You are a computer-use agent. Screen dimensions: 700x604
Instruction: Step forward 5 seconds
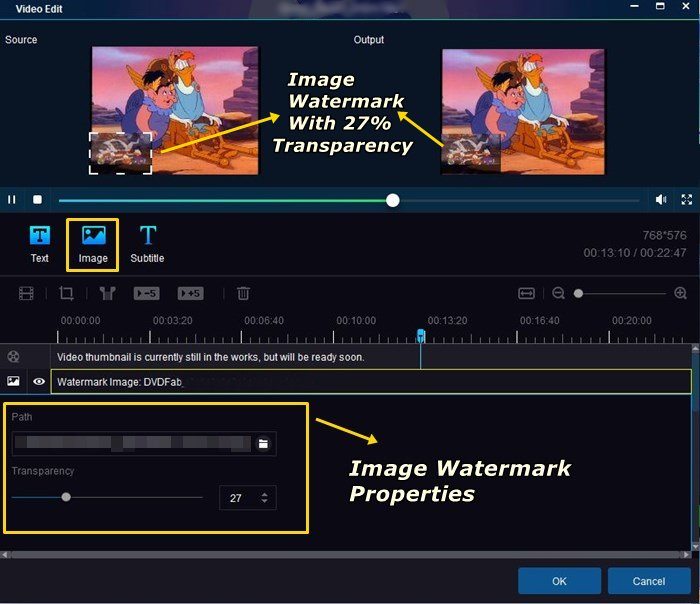[x=191, y=293]
